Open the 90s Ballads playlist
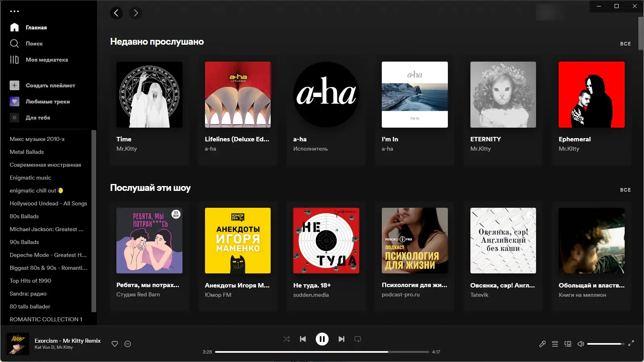Screen dimensions: 644x362 coord(24,242)
